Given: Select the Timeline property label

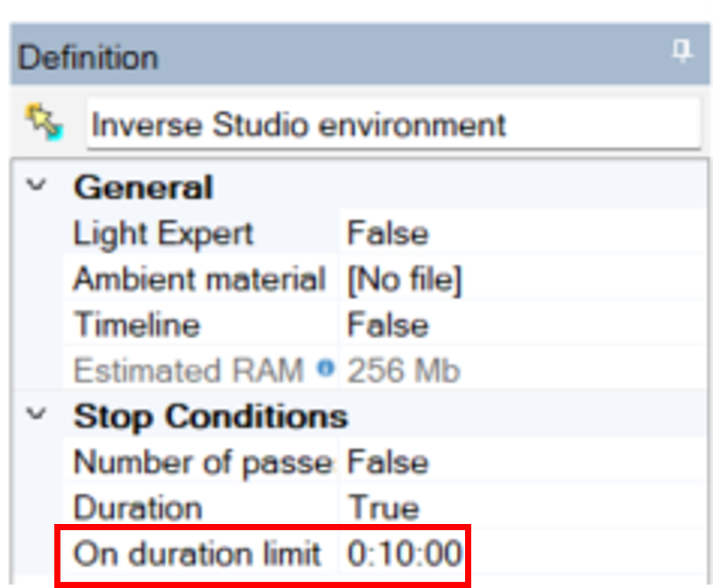Looking at the screenshot, I should pos(137,325).
